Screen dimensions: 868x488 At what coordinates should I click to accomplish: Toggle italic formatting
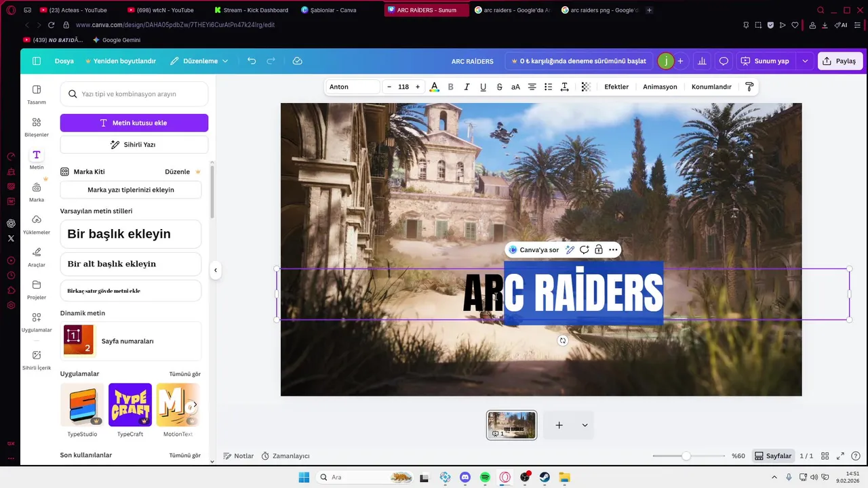click(x=467, y=87)
